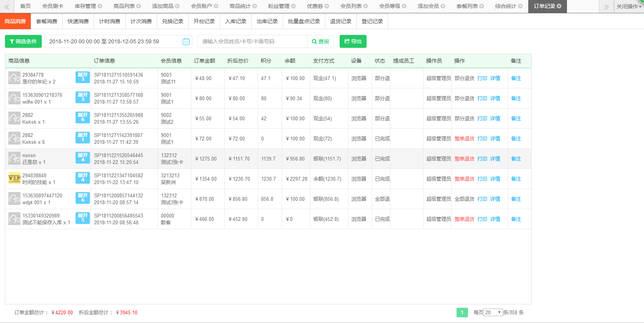Image resolution: width=644 pixels, height=323 pixels.
Task: Click 备注 for order SP1811200857144132
Action: tap(516, 199)
